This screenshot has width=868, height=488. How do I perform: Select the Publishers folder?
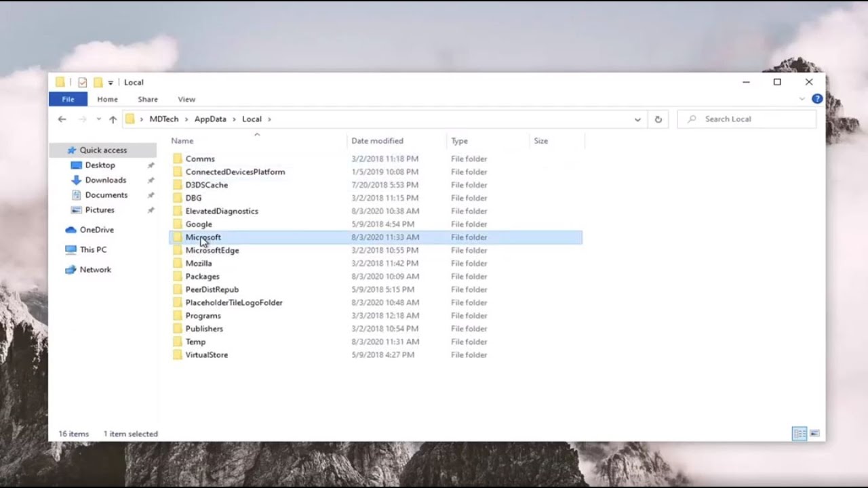[204, 329]
